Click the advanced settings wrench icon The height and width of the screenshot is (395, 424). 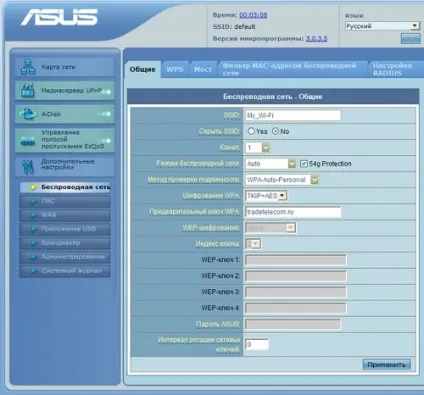(28, 166)
